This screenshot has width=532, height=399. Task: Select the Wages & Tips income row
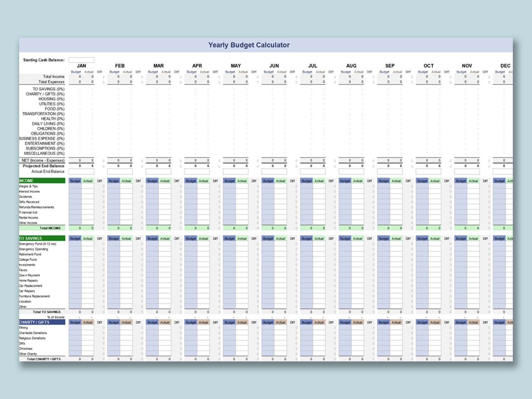click(29, 186)
